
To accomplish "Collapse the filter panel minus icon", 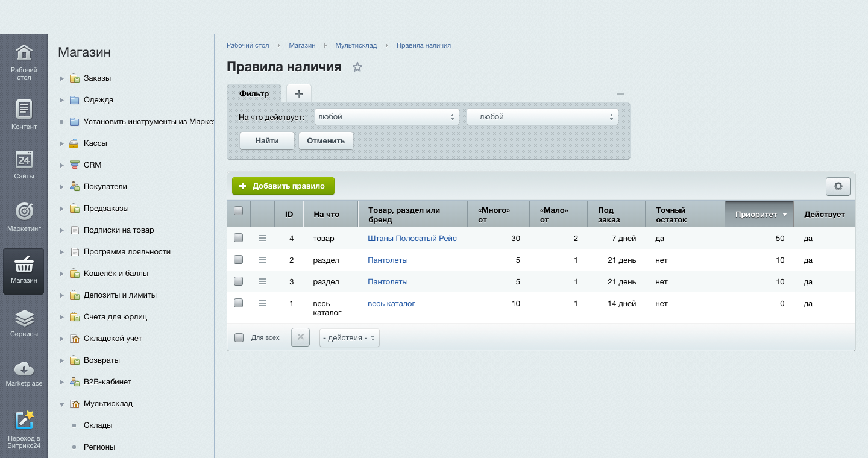I will point(621,93).
